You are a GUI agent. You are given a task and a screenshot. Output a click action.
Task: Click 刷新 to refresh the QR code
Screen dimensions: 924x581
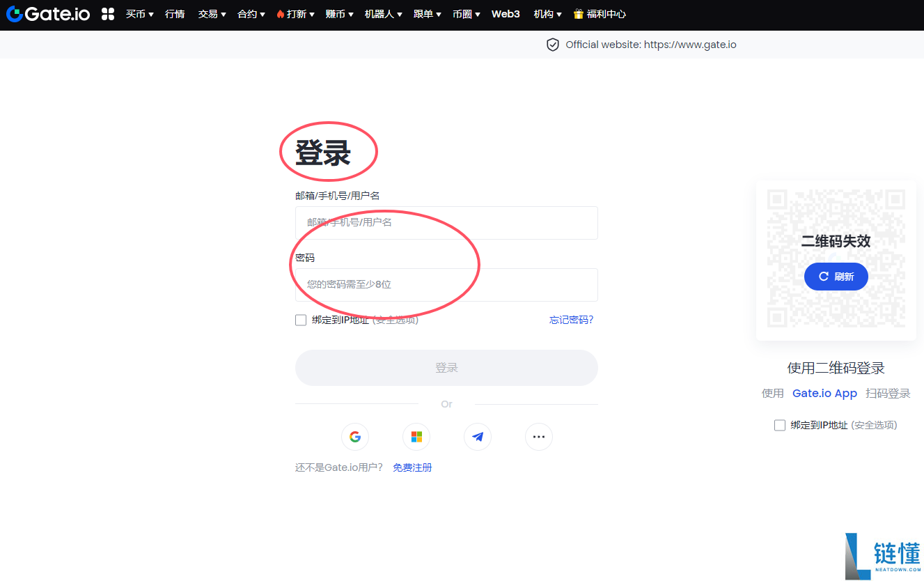836,277
